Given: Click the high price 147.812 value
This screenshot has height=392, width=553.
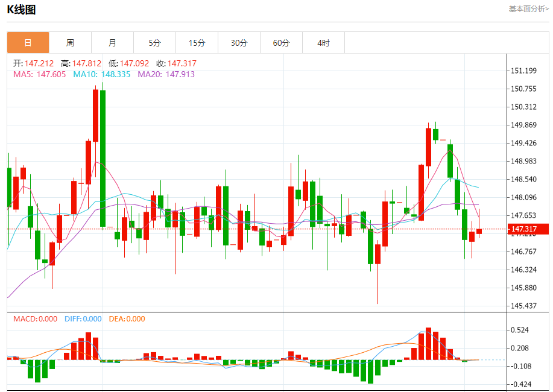Looking at the screenshot, I should point(87,63).
